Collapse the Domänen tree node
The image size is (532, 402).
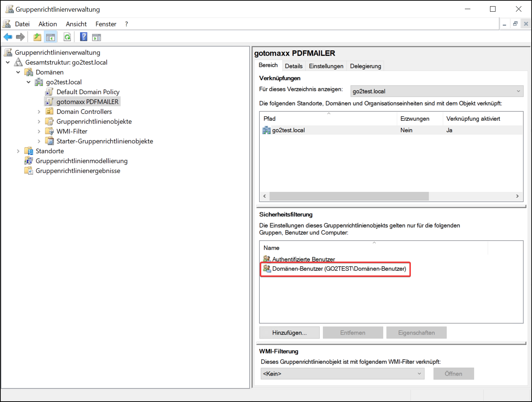[18, 72]
